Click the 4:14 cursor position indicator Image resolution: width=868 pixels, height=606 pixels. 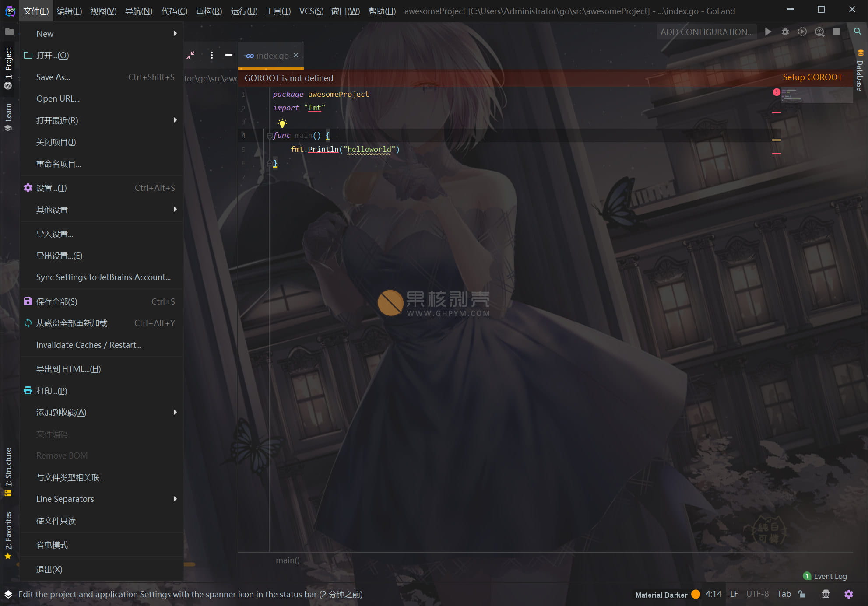(x=713, y=594)
